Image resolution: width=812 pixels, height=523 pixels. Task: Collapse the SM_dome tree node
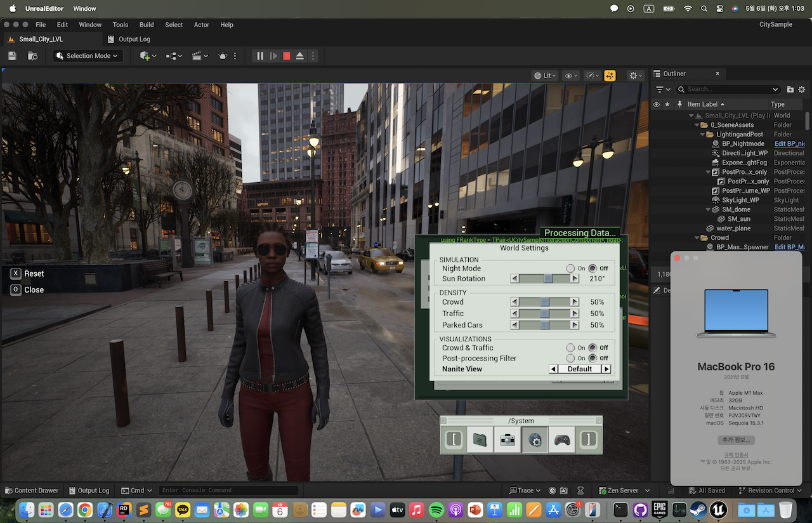(708, 209)
